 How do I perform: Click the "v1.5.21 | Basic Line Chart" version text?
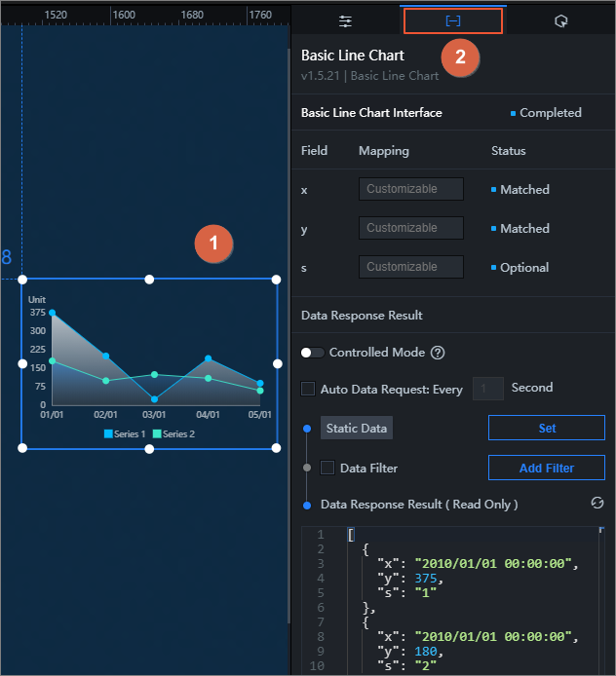pyautogui.click(x=369, y=76)
